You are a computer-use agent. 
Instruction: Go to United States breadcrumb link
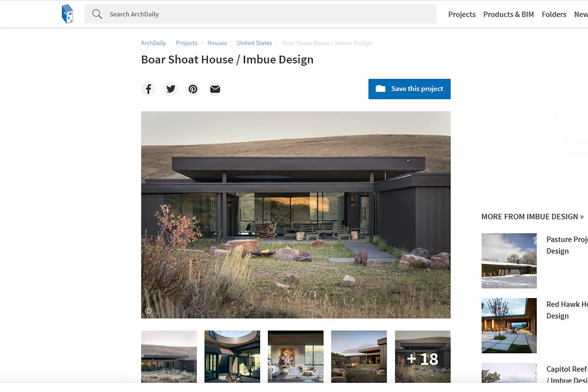tap(254, 43)
